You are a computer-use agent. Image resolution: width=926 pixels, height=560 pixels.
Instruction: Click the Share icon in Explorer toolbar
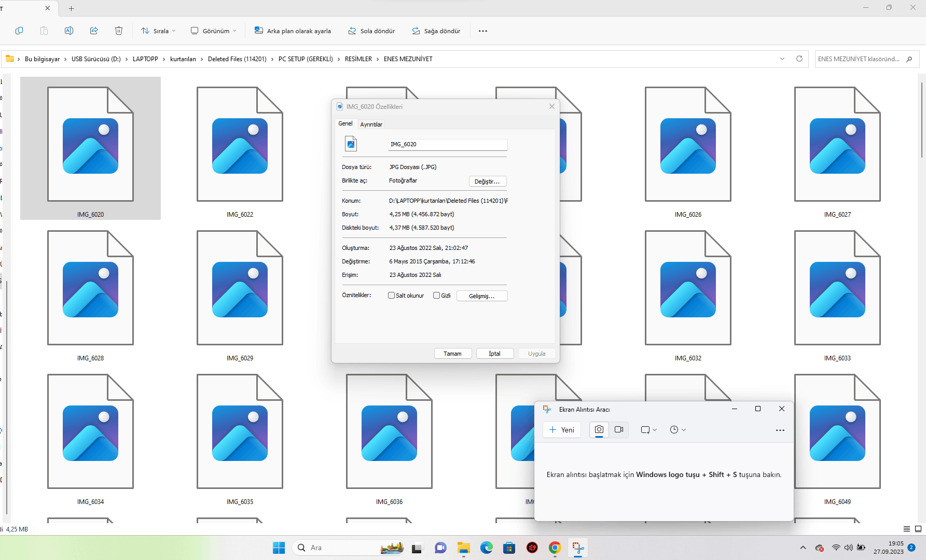pos(94,31)
